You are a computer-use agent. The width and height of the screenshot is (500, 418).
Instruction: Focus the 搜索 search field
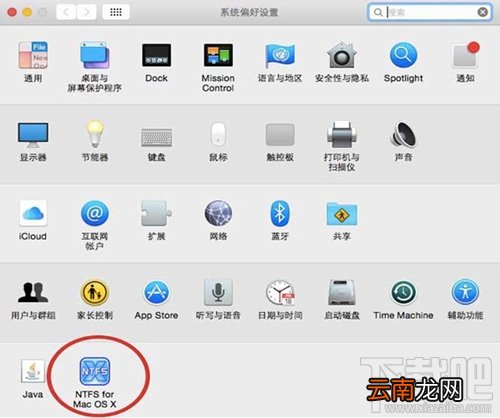pyautogui.click(x=430, y=13)
